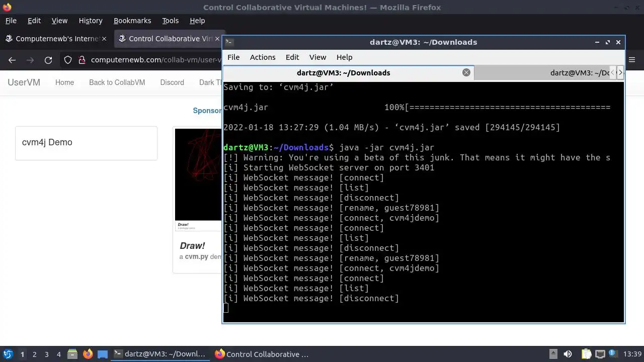The image size is (644, 362).
Task: Select the Computernewb's Internet browser tab
Action: coord(55,39)
